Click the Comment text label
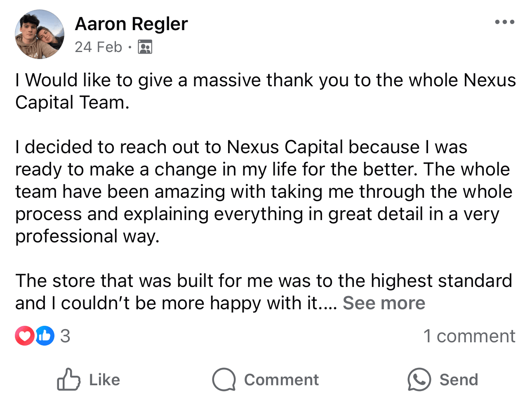Viewport: 532px width, 403px height. (281, 380)
